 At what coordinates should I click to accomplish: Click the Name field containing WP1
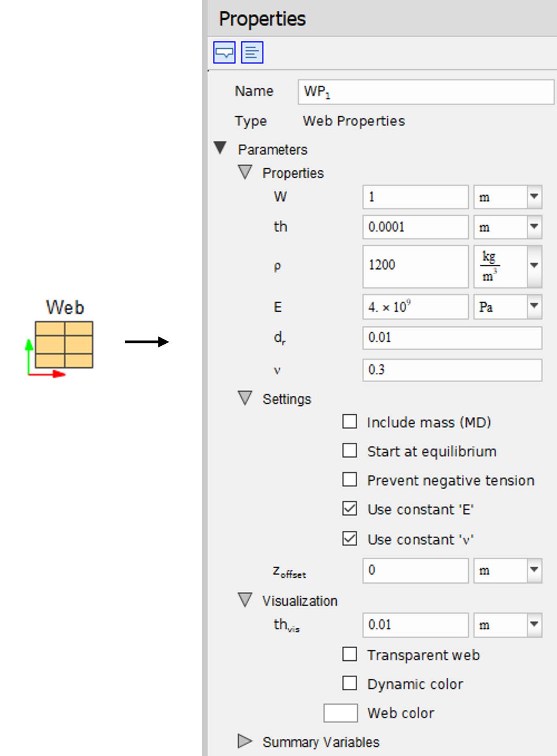425,92
